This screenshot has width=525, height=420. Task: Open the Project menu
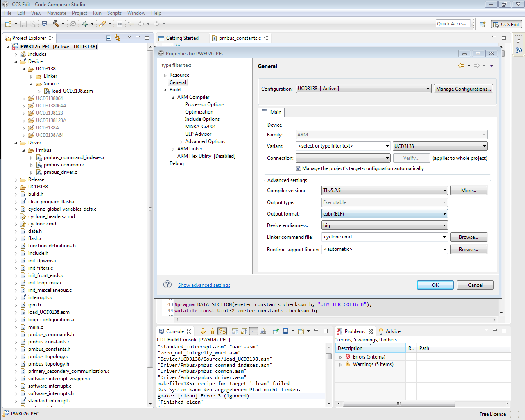(x=79, y=13)
